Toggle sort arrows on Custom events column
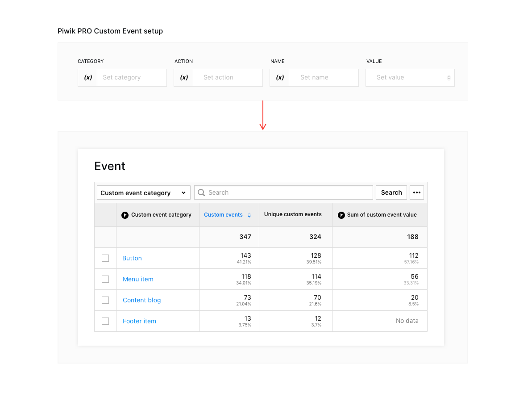The image size is (532, 393). (249, 215)
